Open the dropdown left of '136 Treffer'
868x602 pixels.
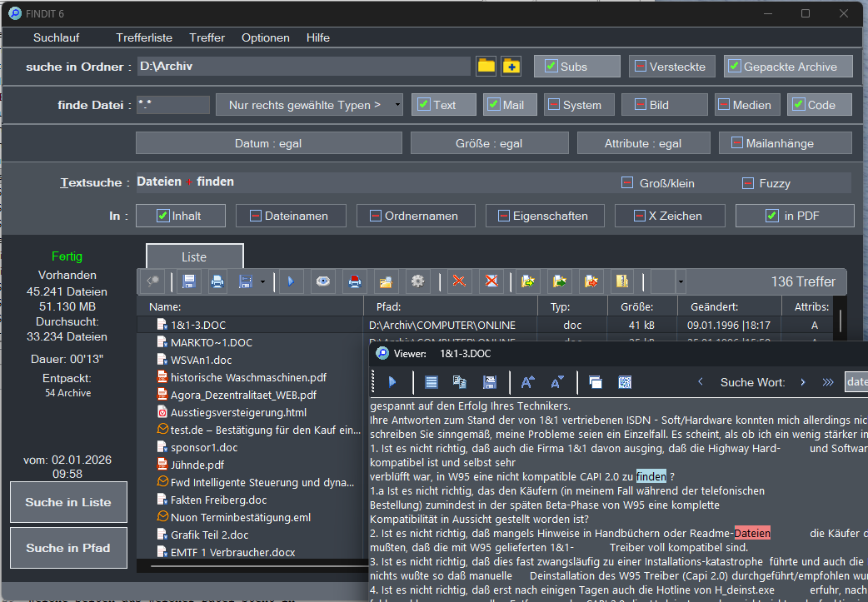click(x=681, y=281)
